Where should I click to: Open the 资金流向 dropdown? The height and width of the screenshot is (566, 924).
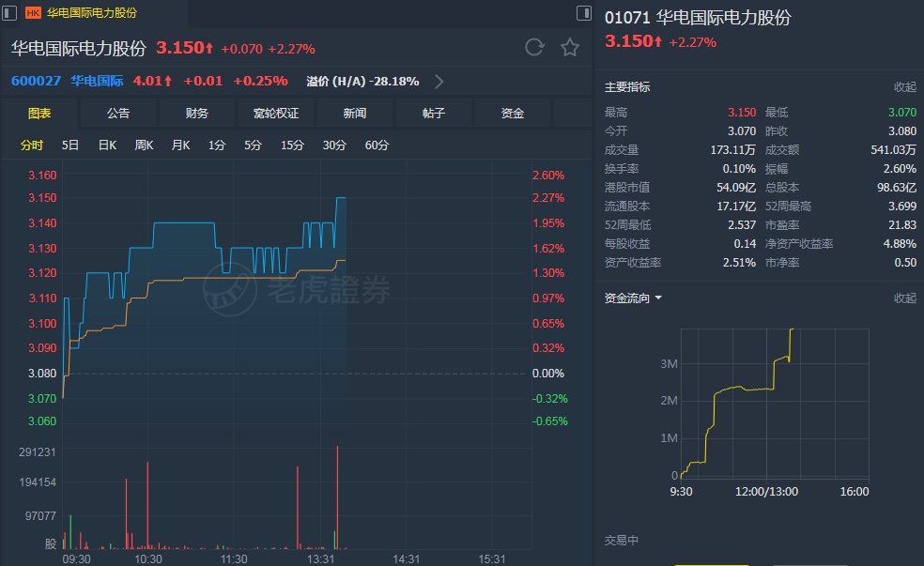633,298
